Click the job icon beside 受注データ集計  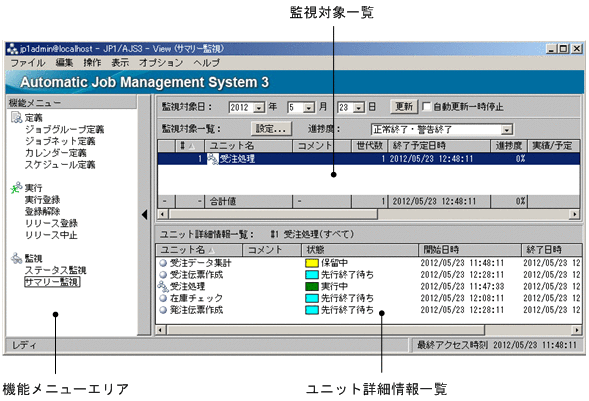(163, 263)
